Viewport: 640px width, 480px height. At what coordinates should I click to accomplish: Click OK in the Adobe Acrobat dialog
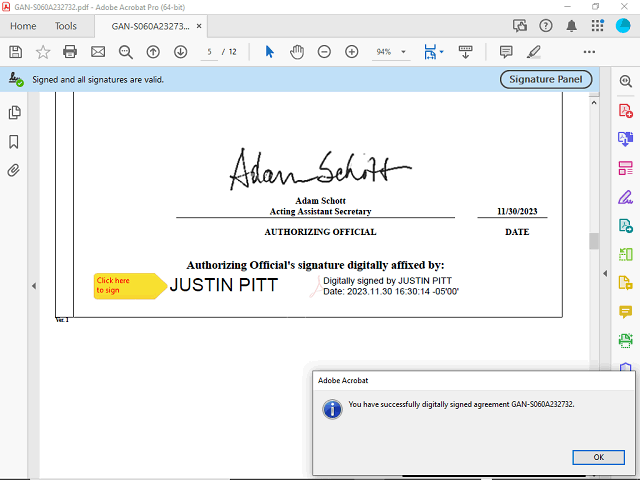pos(598,457)
